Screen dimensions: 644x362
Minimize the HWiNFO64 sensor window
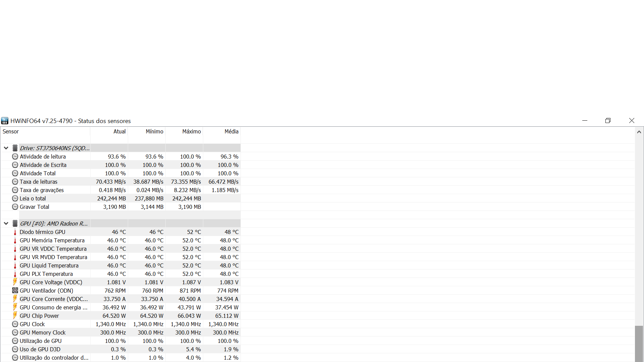coord(585,121)
